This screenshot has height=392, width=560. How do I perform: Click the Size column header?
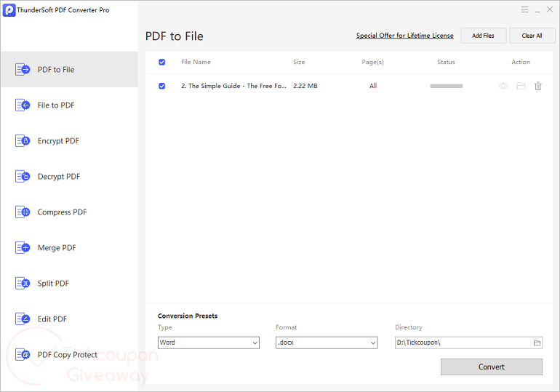click(x=299, y=62)
